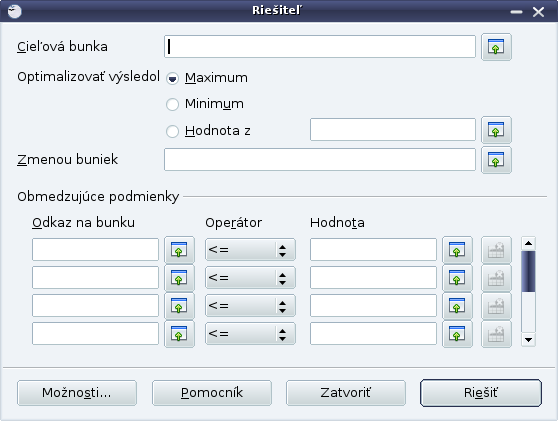Click third row cell reference shrink icon
This screenshot has width=558, height=421.
click(179, 306)
